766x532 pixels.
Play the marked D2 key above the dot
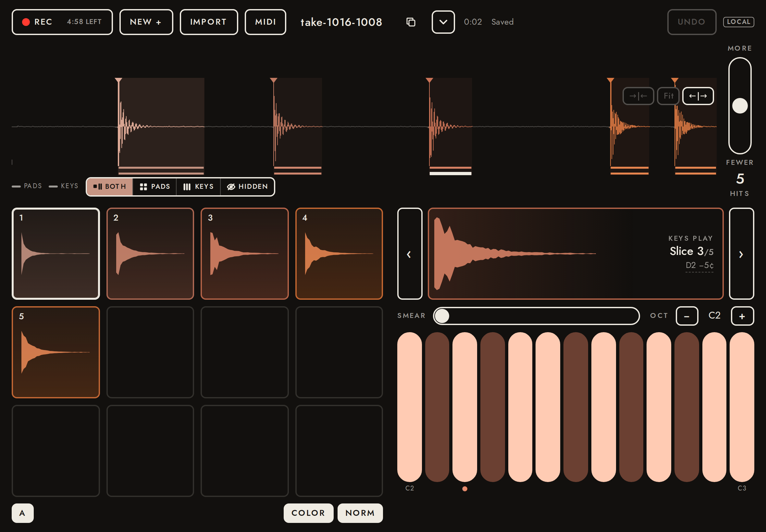pos(465,407)
